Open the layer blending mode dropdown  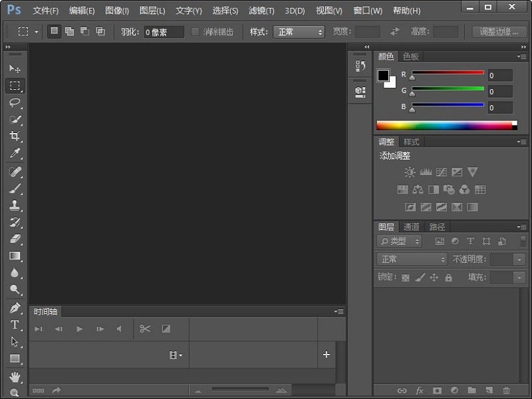(x=410, y=259)
